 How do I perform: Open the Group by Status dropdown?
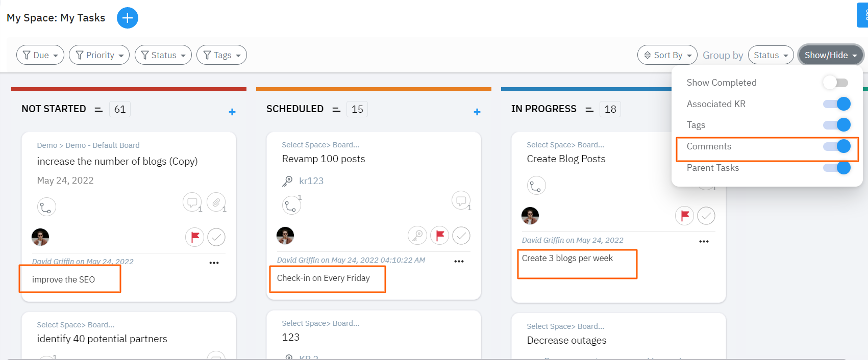click(x=771, y=55)
